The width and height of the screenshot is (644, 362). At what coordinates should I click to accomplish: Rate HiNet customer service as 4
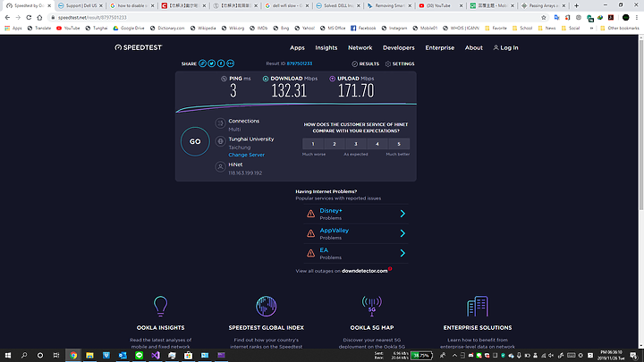pos(377,144)
